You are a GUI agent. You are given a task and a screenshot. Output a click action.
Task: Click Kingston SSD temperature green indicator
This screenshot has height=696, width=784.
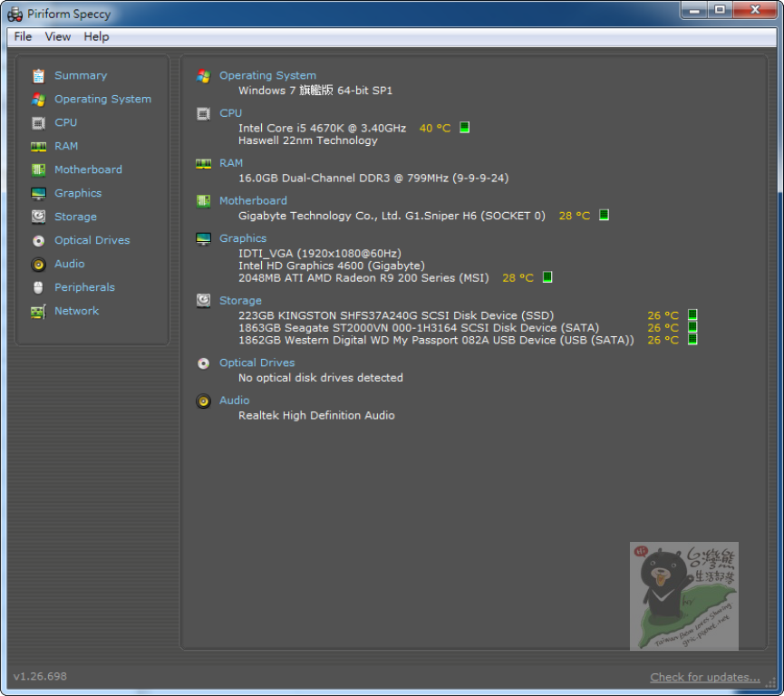pos(692,314)
